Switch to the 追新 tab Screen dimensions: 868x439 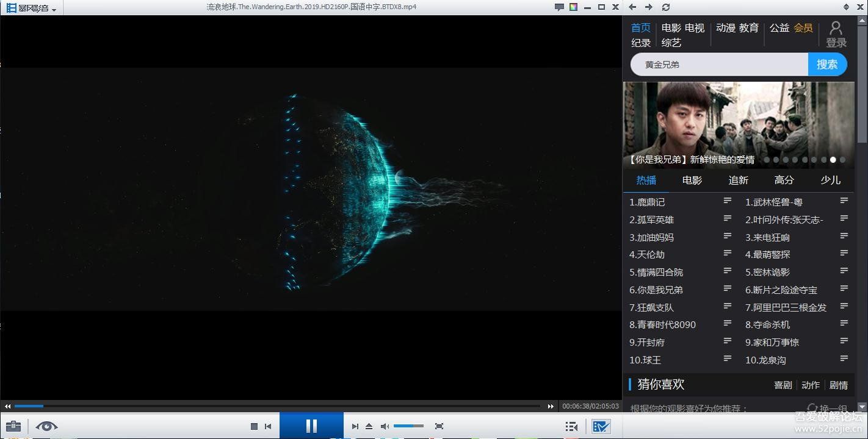[x=739, y=180]
